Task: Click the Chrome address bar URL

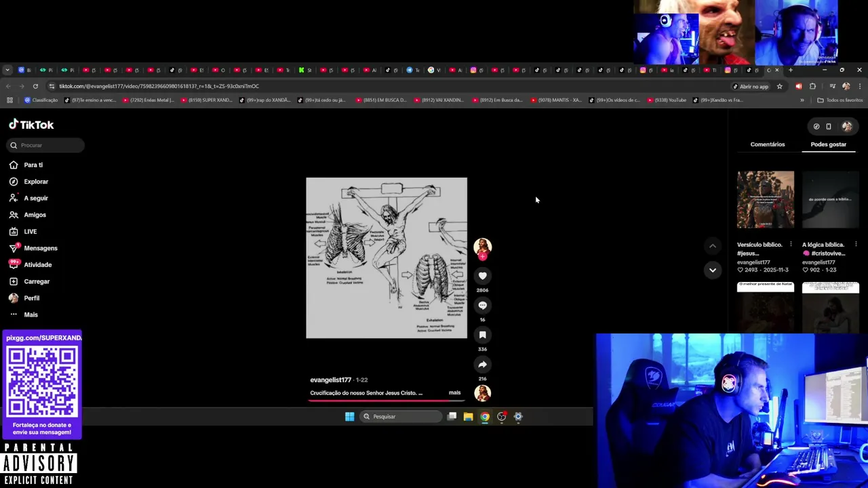Action: (159, 86)
